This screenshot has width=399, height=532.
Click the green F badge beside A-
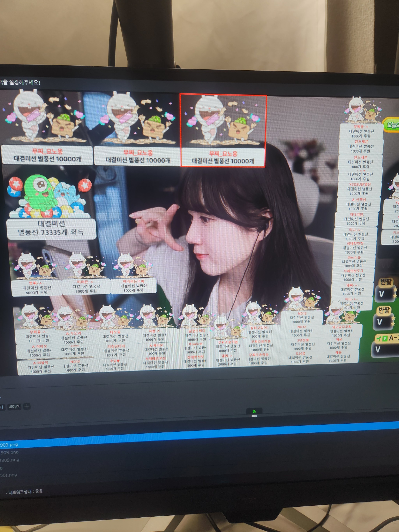385,339
